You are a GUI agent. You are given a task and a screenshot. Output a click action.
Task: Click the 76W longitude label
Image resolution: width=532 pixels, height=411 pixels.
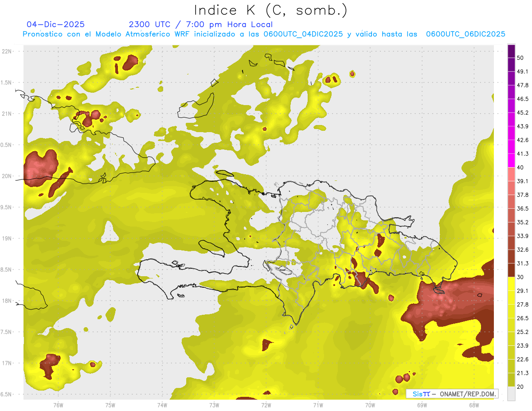pos(58,405)
